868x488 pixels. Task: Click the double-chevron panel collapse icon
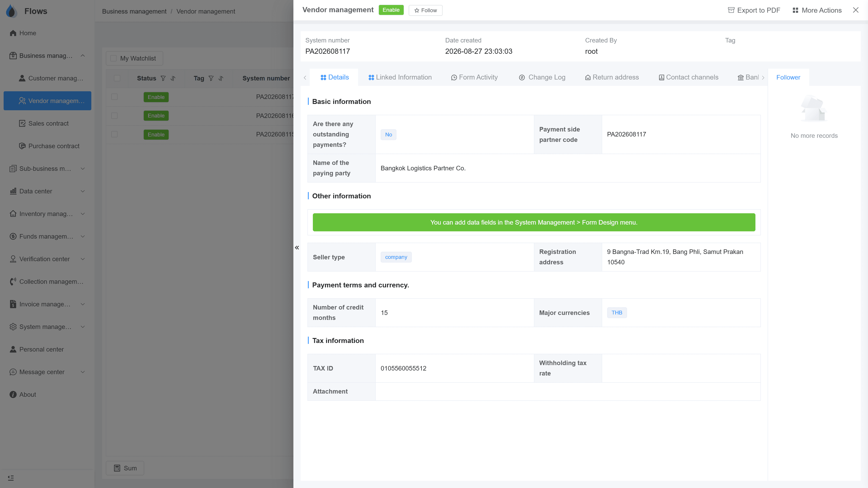(297, 248)
